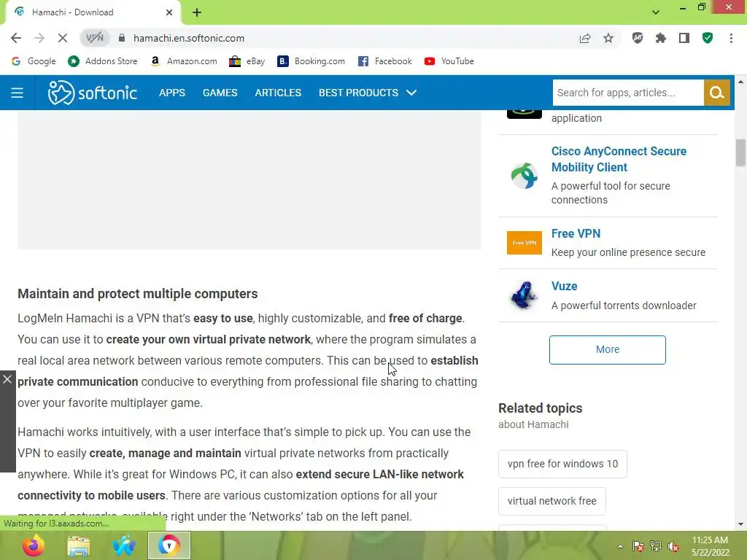Screen dimensions: 747x560
Task: Open the blue W app on taskbar
Action: (x=124, y=545)
